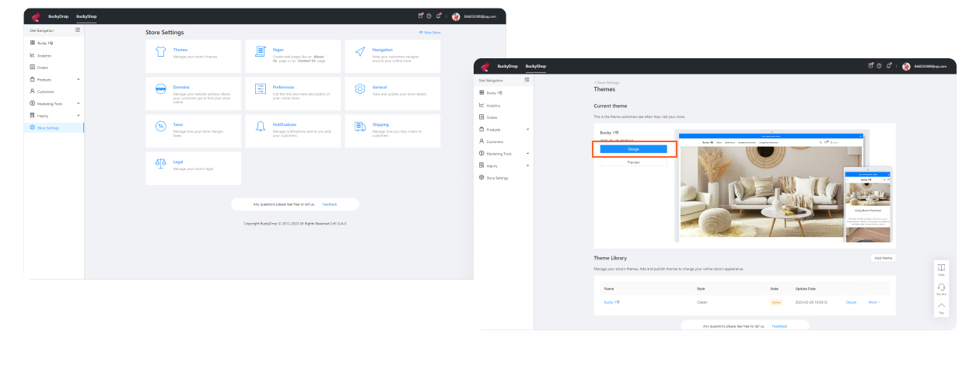Switch to BuckyShop tab in Themes window

pyautogui.click(x=536, y=66)
